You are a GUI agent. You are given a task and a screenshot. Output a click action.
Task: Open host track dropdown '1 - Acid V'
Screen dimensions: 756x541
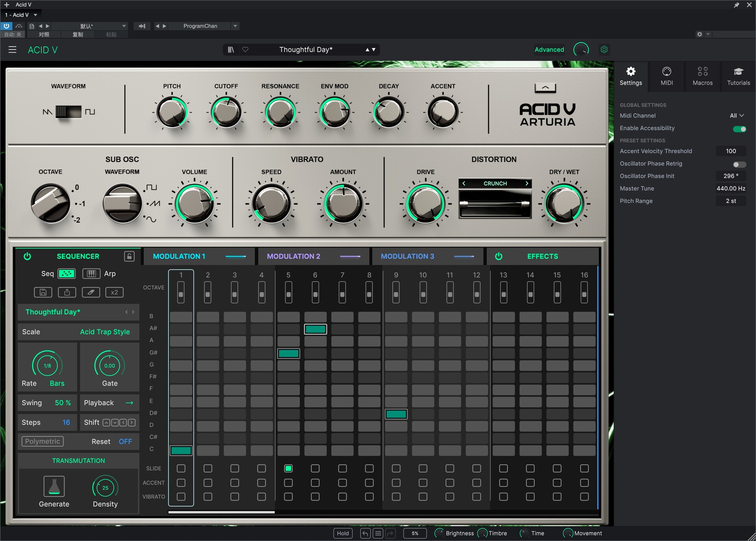point(21,15)
